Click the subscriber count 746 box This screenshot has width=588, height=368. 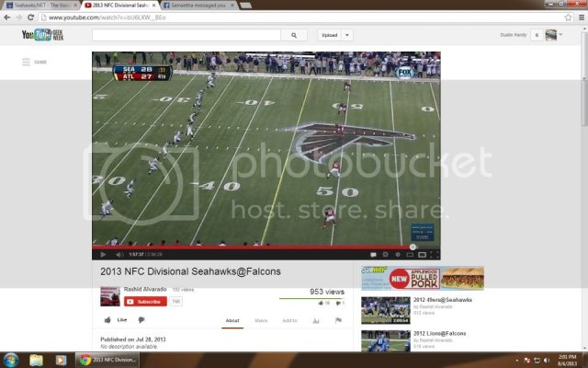click(175, 302)
